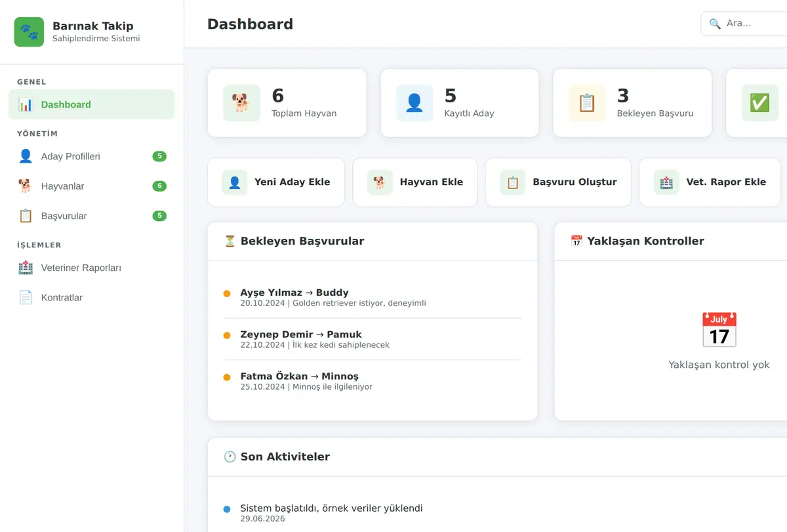
Task: Click the hourglass icon beside Bekleyen Başvurular
Action: tap(230, 241)
